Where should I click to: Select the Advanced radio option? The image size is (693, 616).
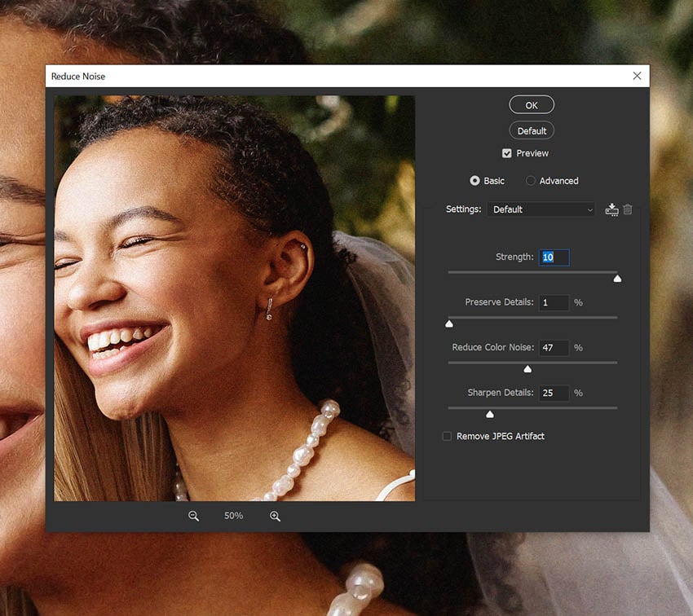(x=531, y=181)
